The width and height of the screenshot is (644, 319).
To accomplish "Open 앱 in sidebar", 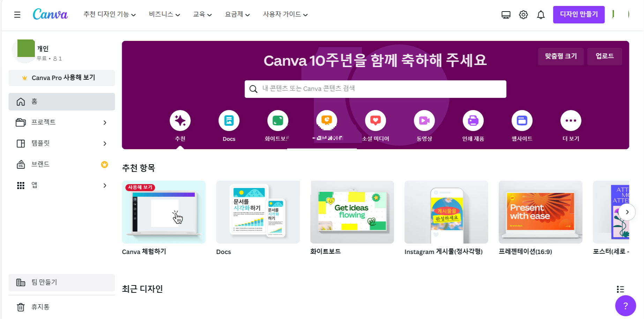I will [x=62, y=185].
